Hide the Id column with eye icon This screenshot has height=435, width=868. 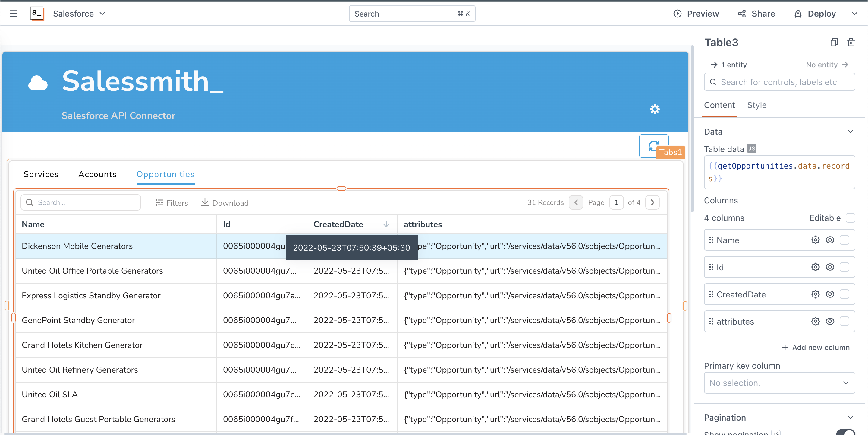[x=830, y=267]
